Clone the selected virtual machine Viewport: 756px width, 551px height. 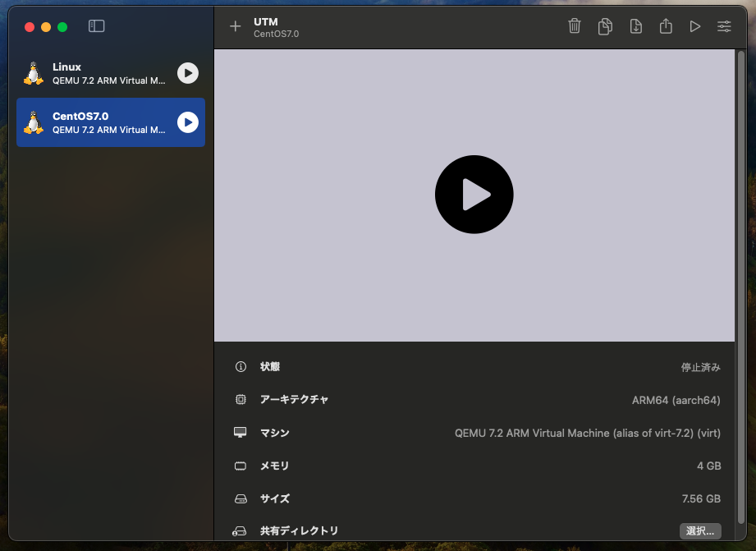604,25
